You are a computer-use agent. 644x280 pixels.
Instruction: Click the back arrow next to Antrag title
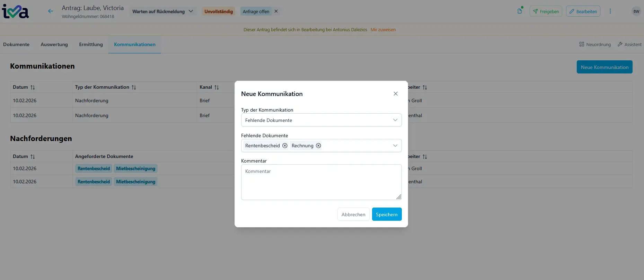[51, 11]
